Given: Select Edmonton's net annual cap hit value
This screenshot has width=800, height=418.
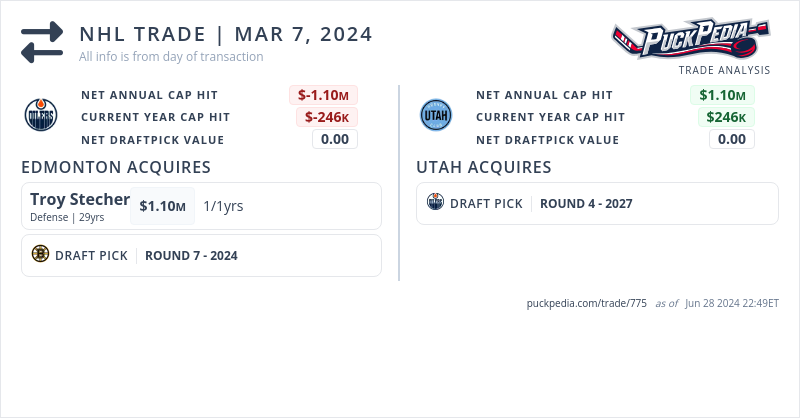Looking at the screenshot, I should click(324, 95).
